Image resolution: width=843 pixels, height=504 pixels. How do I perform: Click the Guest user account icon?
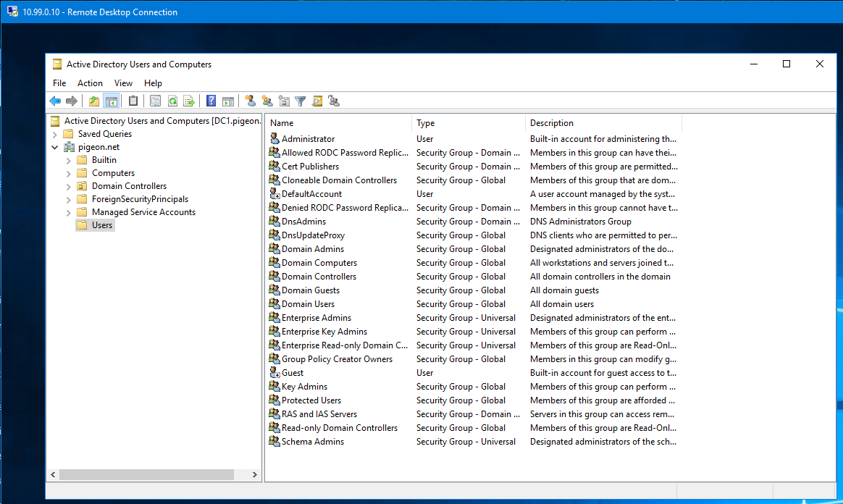point(274,372)
